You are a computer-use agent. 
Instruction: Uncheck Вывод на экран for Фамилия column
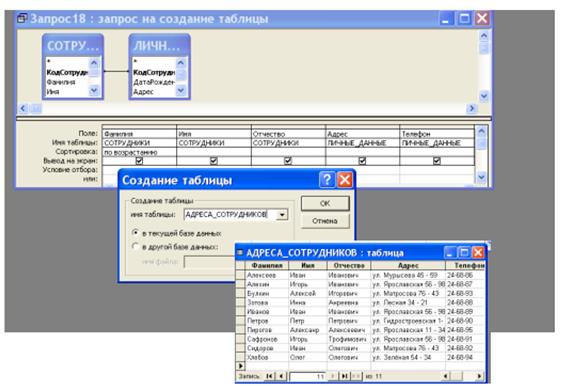click(139, 160)
